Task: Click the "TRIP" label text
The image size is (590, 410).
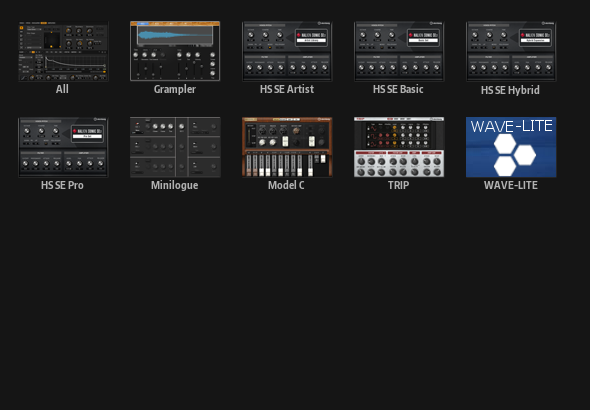Action: tap(398, 185)
